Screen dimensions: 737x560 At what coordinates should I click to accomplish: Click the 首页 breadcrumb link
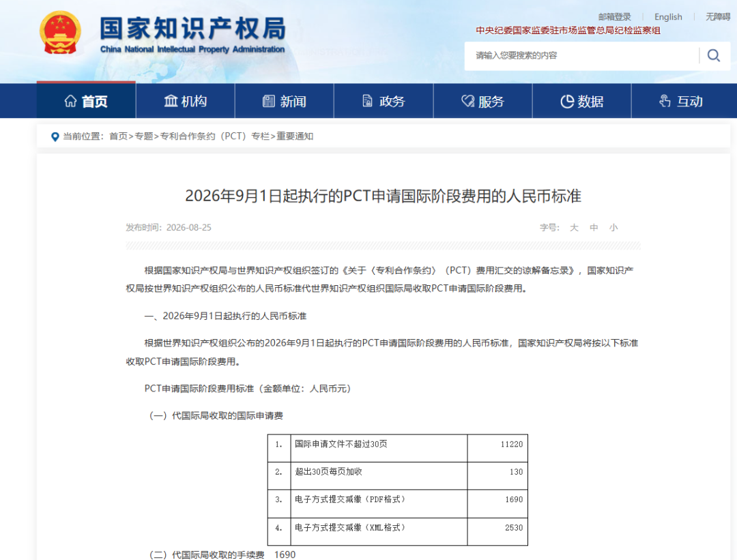coord(119,136)
